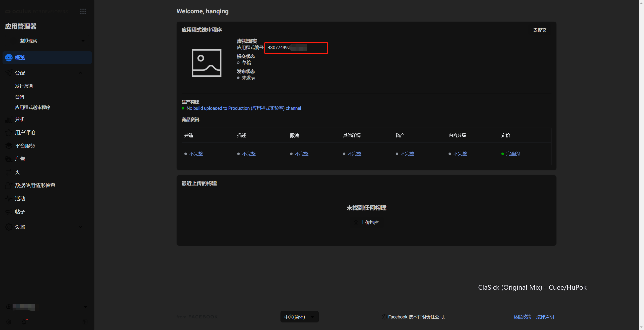644x330 pixels.
Task: Click the app image placeholder thumbnail
Action: click(x=207, y=63)
